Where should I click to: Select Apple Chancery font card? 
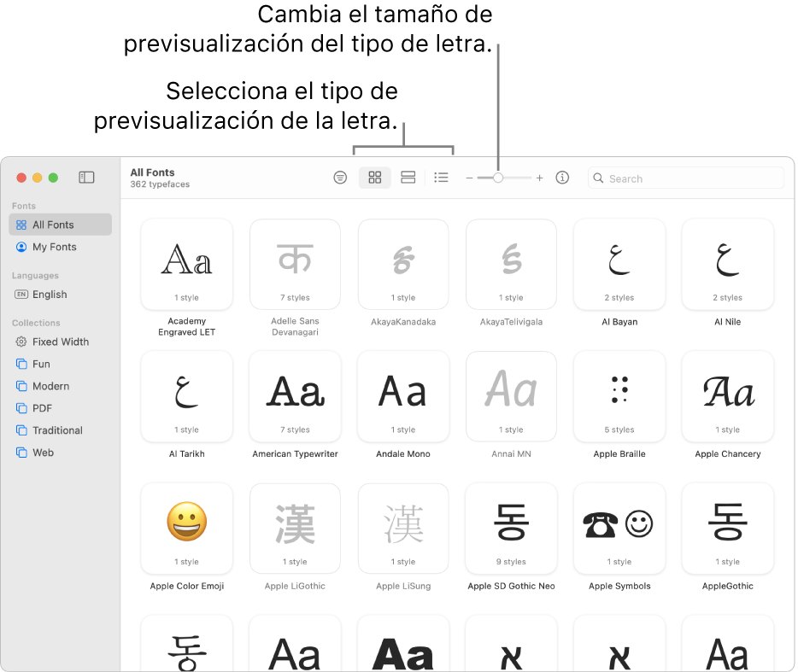click(728, 396)
